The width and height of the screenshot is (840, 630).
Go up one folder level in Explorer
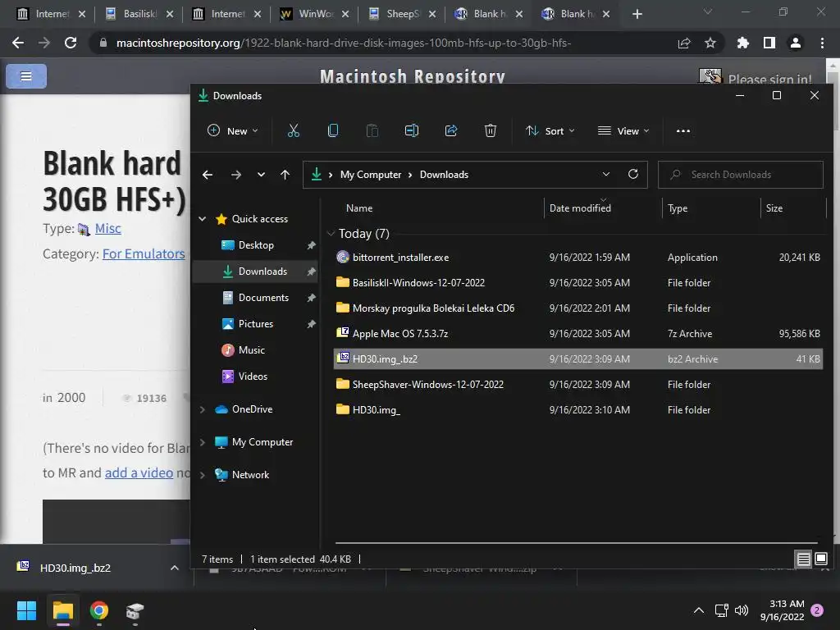coord(285,175)
